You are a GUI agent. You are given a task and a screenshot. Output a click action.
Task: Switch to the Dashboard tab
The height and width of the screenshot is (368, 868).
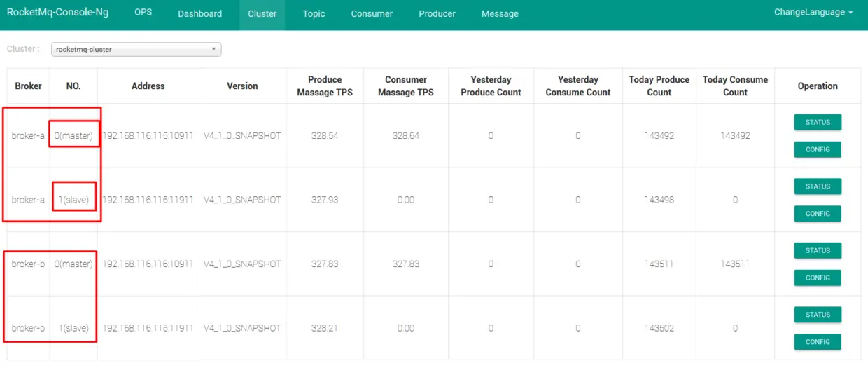coord(199,14)
